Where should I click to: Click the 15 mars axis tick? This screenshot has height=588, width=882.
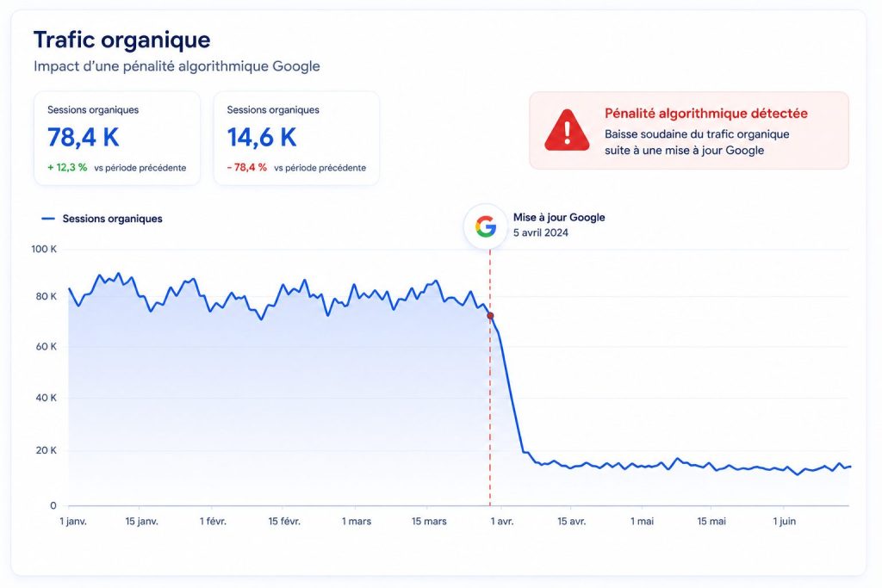click(429, 521)
